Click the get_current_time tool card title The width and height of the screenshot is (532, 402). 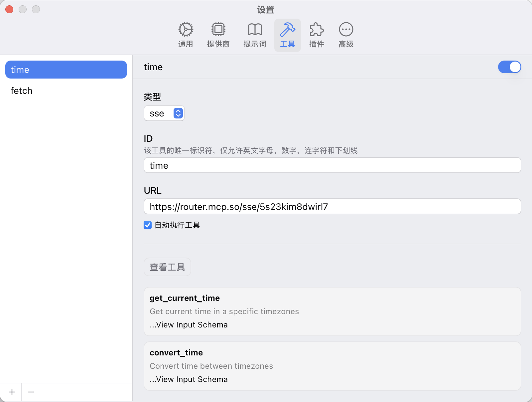pyautogui.click(x=185, y=298)
